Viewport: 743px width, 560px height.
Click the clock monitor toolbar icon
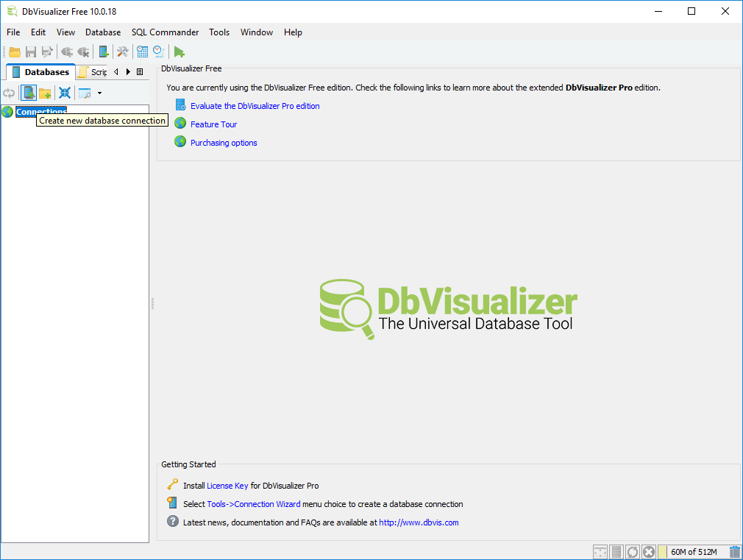(159, 52)
